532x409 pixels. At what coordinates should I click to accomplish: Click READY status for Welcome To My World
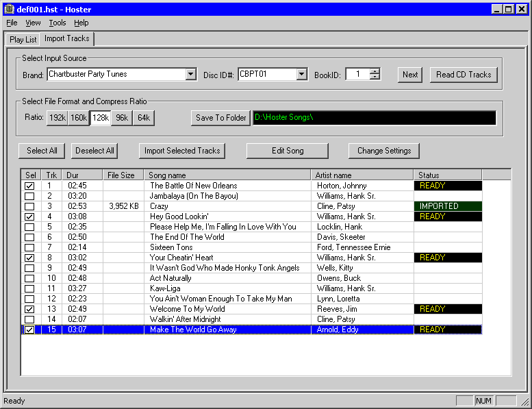click(448, 309)
